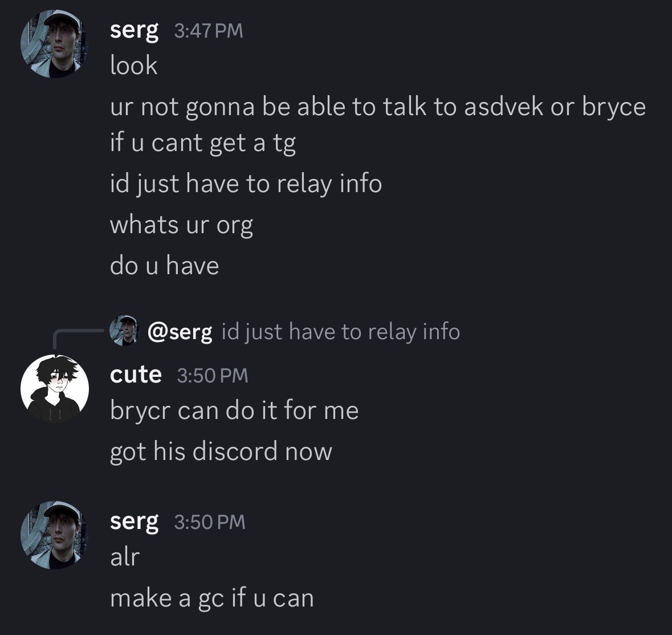Open cute's anime avatar
672x635 pixels.
pos(54,389)
